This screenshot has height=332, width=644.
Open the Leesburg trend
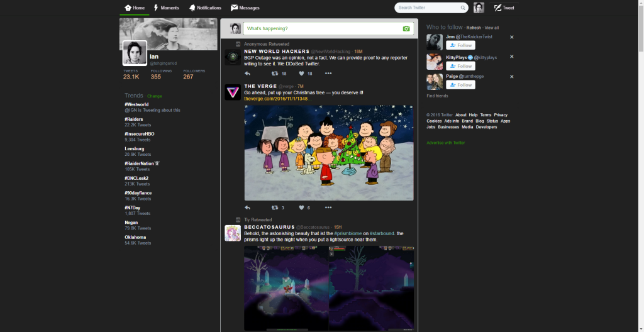[135, 149]
